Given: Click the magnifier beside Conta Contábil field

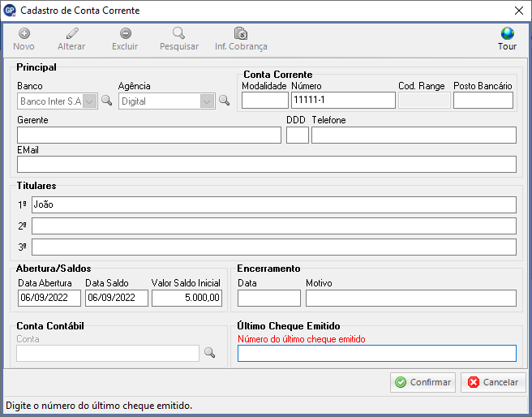Looking at the screenshot, I should point(209,353).
